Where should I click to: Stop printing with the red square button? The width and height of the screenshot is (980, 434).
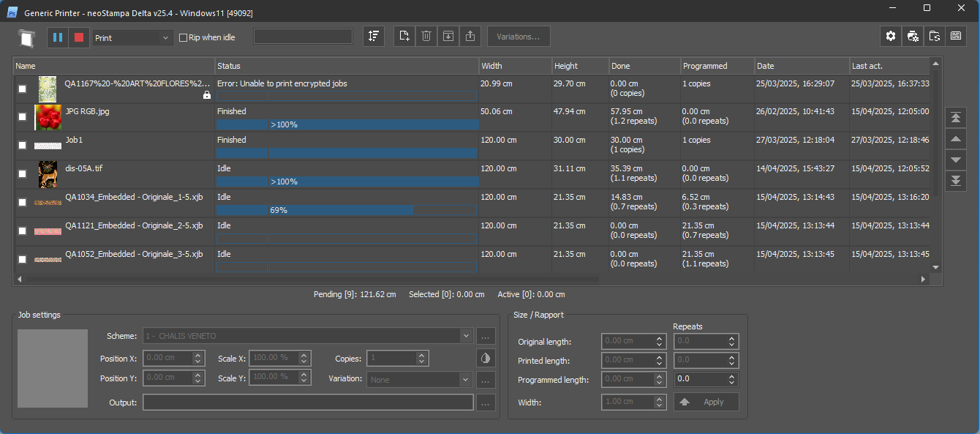click(x=80, y=37)
